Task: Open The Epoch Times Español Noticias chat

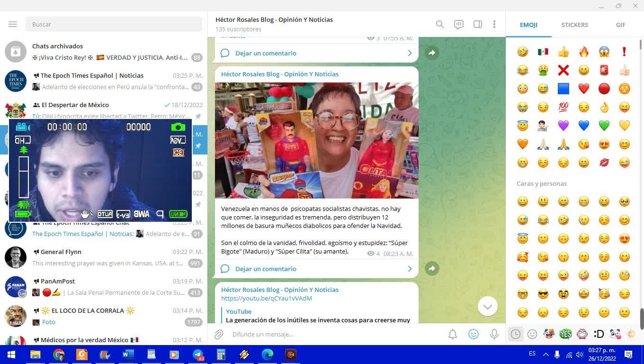Action: coord(104,81)
